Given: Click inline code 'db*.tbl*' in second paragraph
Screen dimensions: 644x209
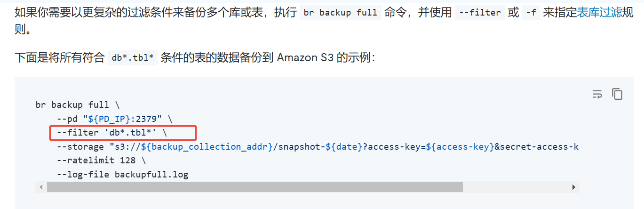Looking at the screenshot, I should click(132, 58).
